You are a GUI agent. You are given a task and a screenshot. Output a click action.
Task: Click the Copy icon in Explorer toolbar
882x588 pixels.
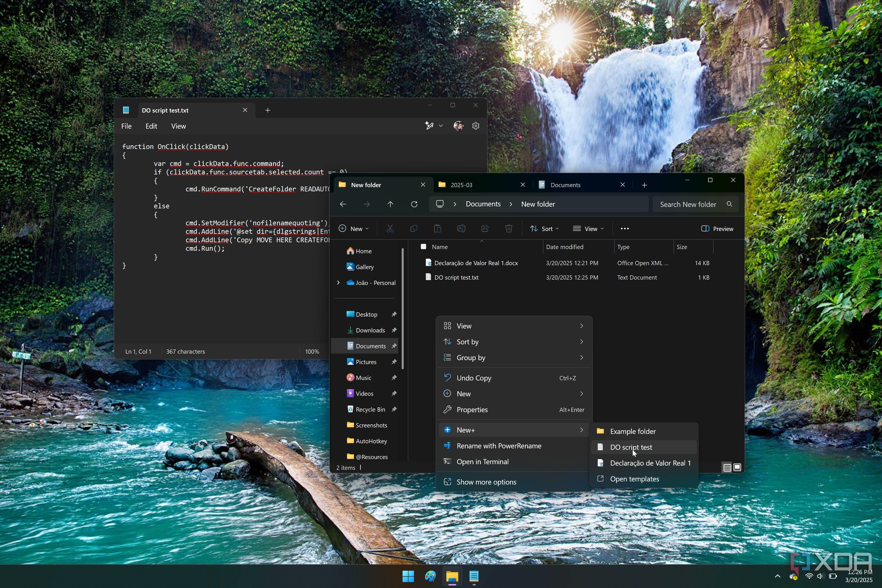[414, 229]
